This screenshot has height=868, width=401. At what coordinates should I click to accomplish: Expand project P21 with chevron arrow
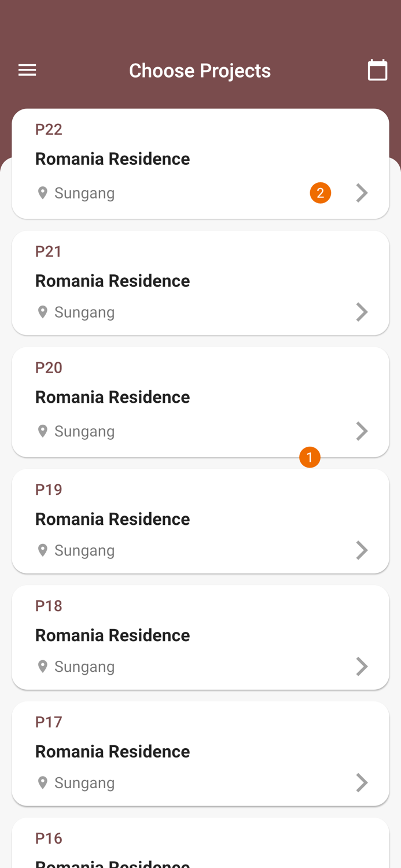362,312
